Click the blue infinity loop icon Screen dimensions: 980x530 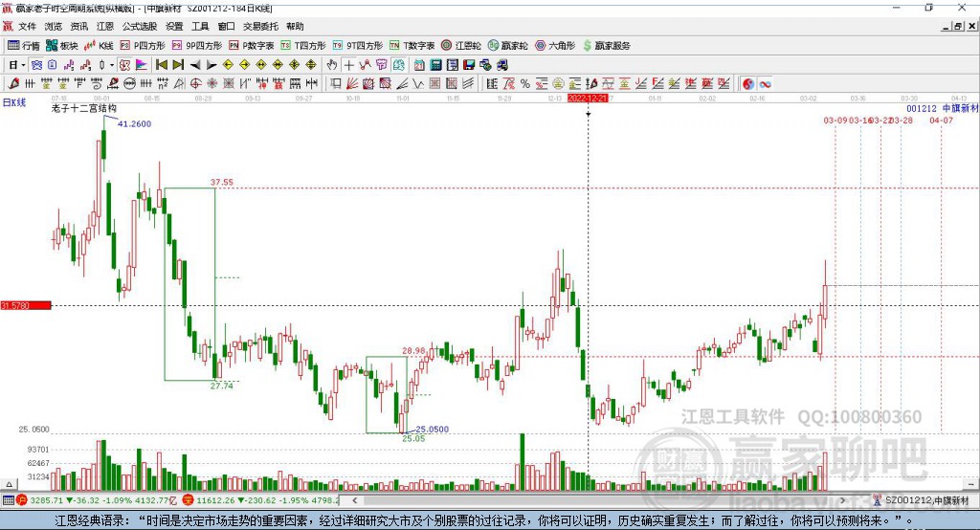[765, 84]
